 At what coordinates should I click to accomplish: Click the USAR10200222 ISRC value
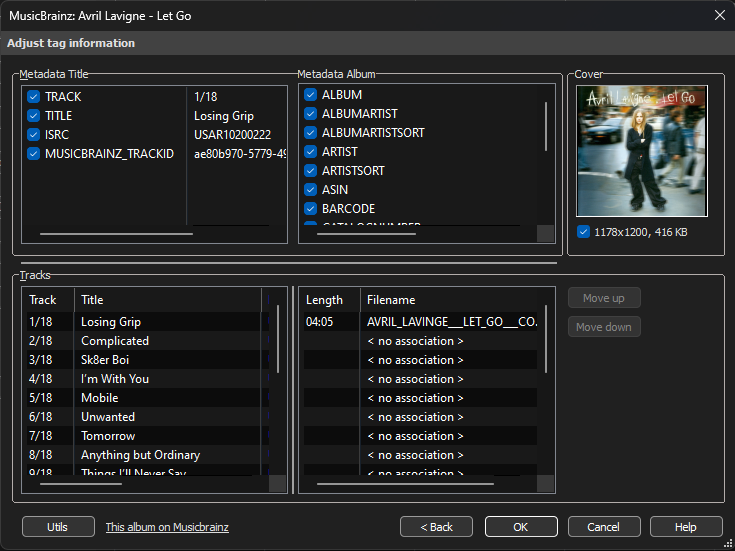pyautogui.click(x=232, y=135)
